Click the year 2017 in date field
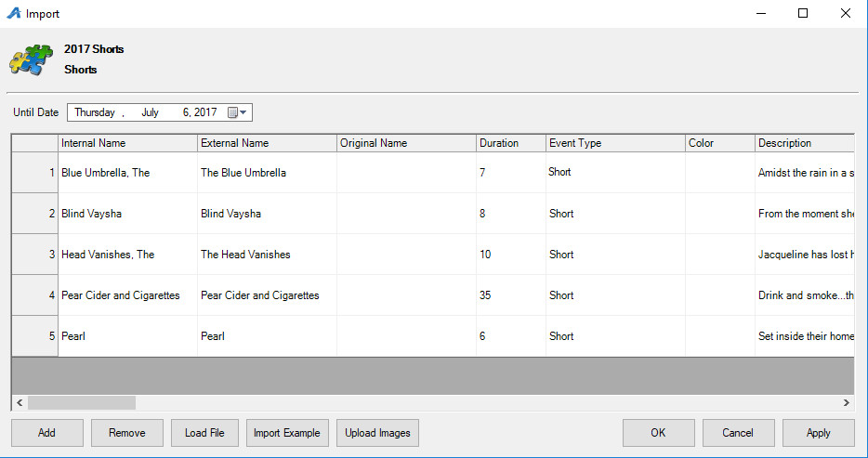The width and height of the screenshot is (868, 458). [x=205, y=112]
